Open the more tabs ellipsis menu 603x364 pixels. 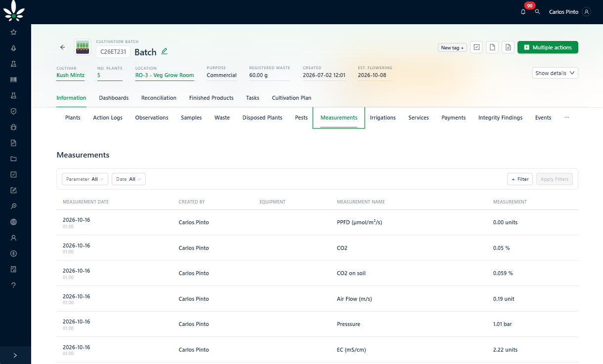pyautogui.click(x=566, y=118)
